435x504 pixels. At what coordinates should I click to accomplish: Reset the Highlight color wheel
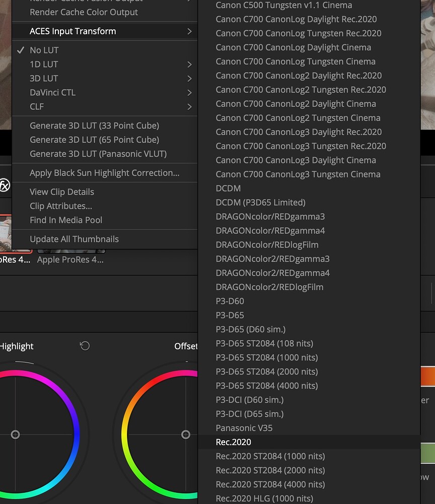coord(85,346)
